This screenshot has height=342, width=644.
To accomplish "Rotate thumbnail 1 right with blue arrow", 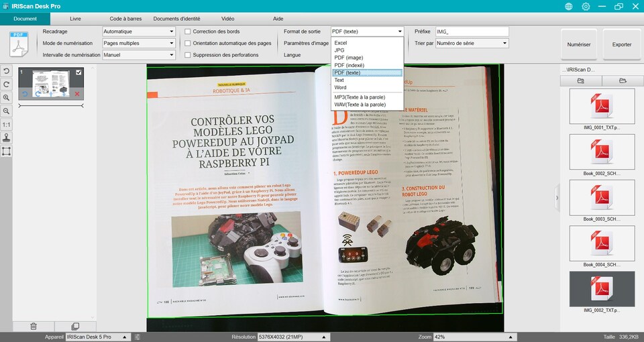I will pos(38,94).
